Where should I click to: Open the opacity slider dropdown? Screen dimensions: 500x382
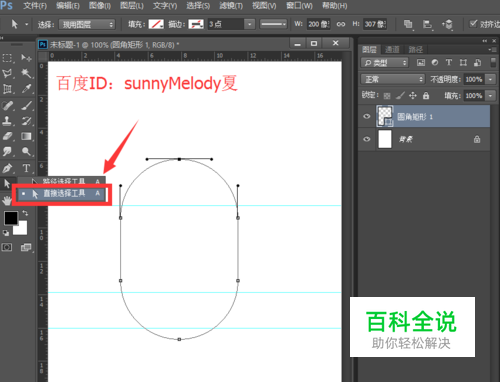click(490, 79)
